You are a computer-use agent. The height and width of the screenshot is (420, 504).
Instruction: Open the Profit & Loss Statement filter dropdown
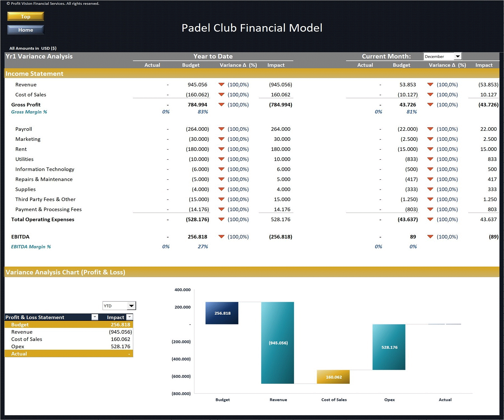click(95, 317)
